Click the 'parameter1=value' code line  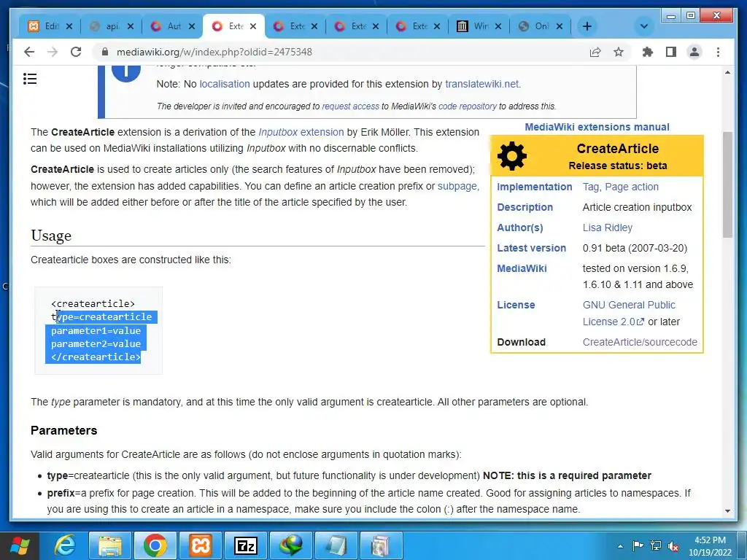(x=96, y=330)
